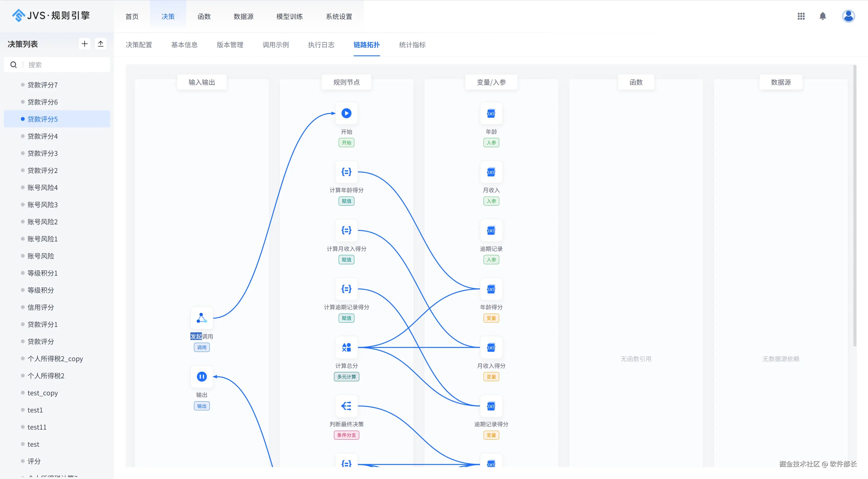This screenshot has width=868, height=479.
Task: Select the 计算月收入得分 assignment node icon
Action: pyautogui.click(x=346, y=230)
